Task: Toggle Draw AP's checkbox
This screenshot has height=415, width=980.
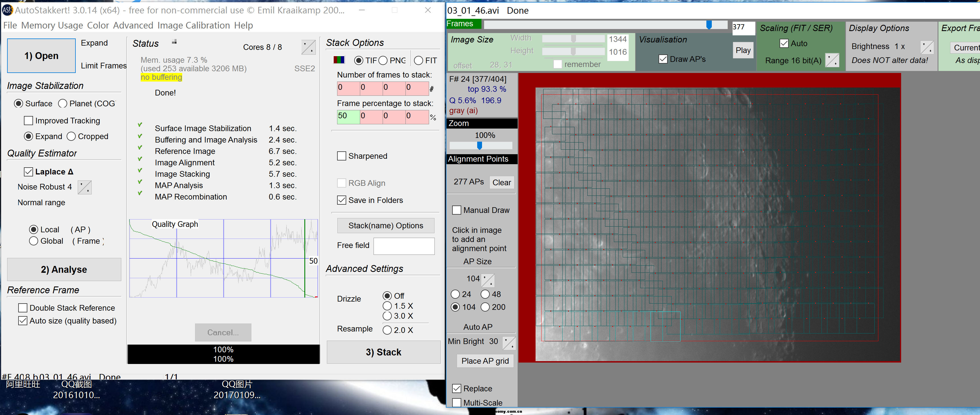Action: (x=663, y=59)
